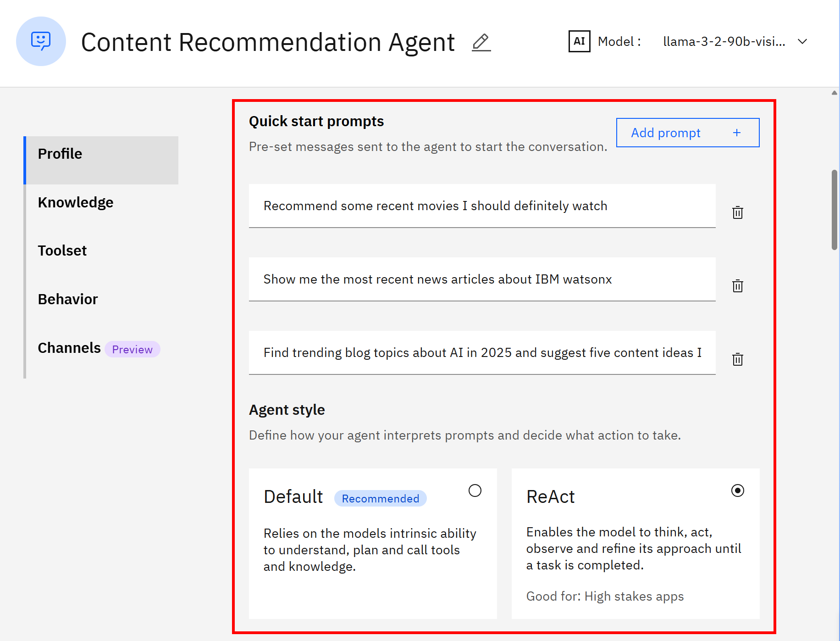
Task: Open the Behavior settings
Action: 67,299
